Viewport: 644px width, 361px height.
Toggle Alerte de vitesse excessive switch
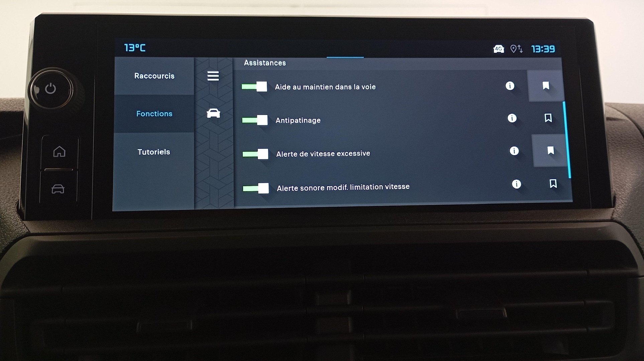255,154
